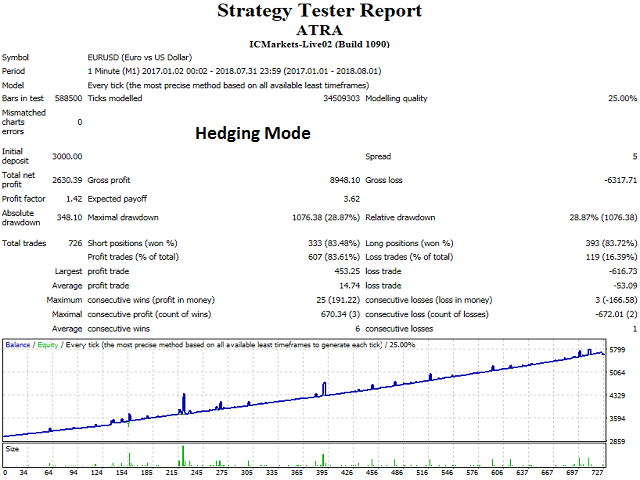Select the Initial deposit 3000.00 value
The image size is (640, 480).
coord(66,155)
